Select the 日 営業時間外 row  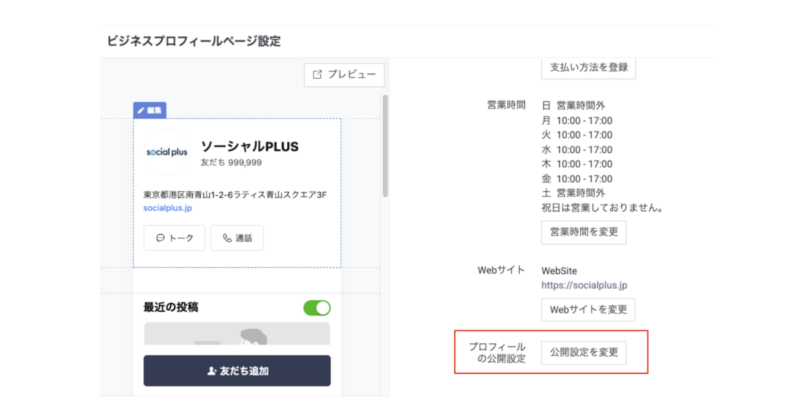coord(573,106)
